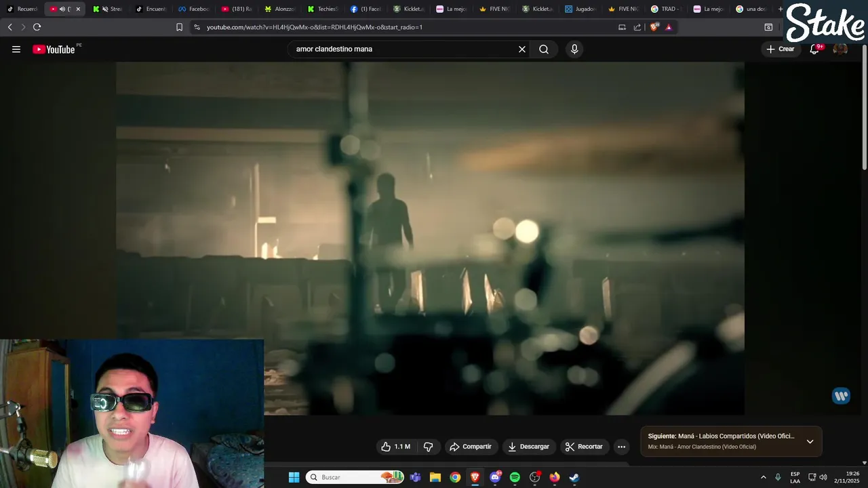The height and width of the screenshot is (488, 868).
Task: Click the Compartir button
Action: pos(471,447)
